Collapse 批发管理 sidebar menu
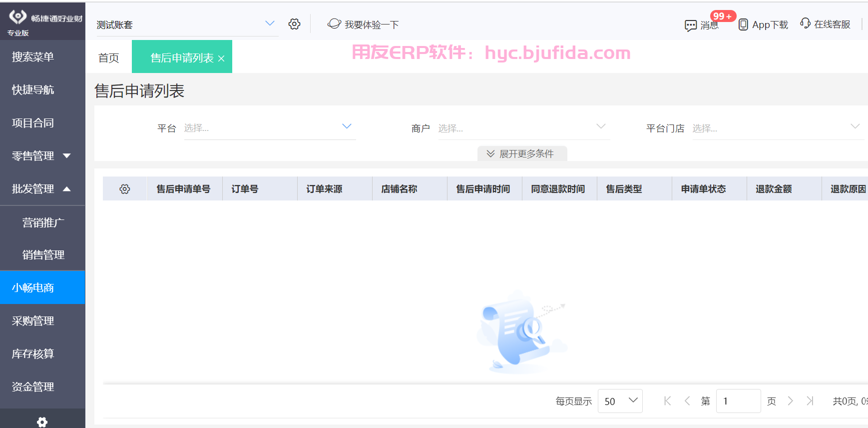This screenshot has width=868, height=428. point(42,189)
